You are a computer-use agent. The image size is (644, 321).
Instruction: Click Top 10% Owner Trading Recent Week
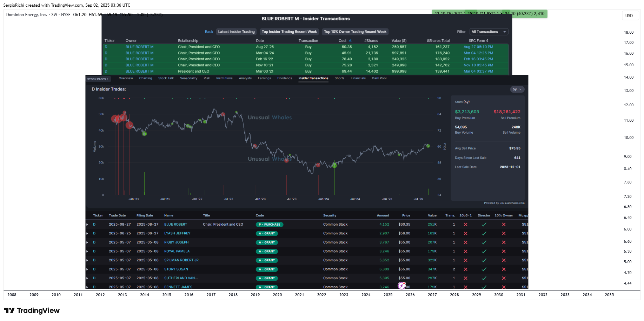[x=355, y=32]
